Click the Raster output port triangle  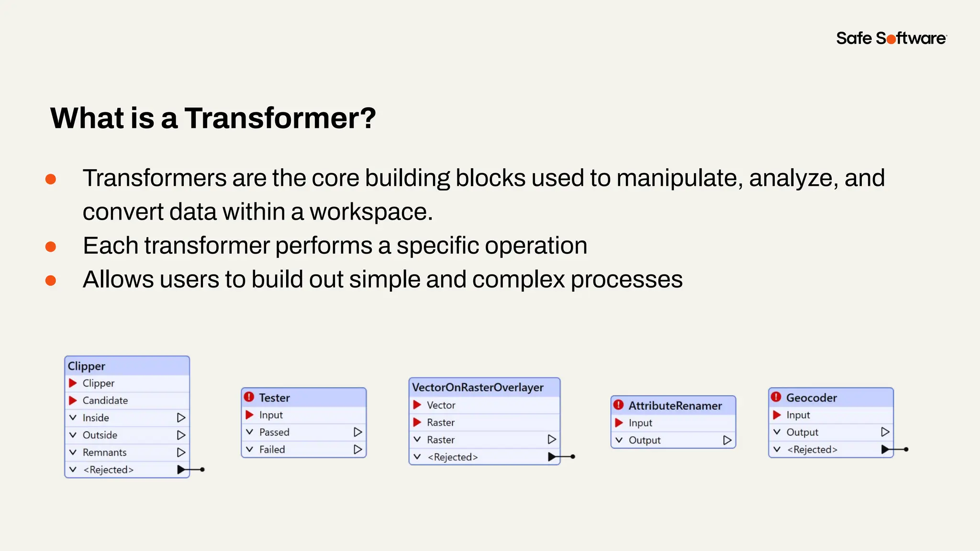point(552,439)
